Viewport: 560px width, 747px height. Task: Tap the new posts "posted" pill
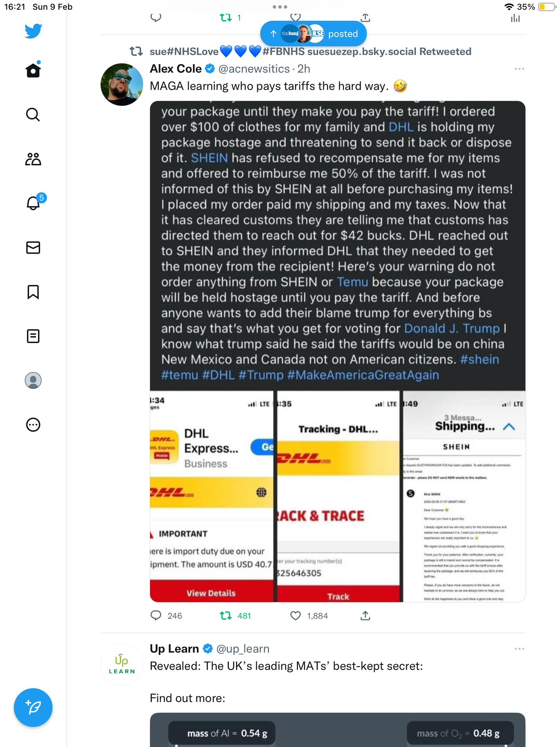[x=313, y=34]
